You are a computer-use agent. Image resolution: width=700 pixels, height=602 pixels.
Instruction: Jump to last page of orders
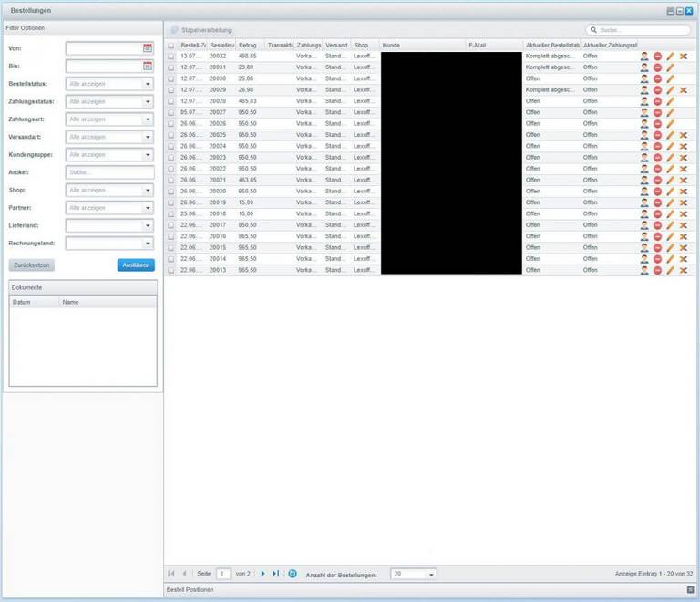pyautogui.click(x=276, y=574)
